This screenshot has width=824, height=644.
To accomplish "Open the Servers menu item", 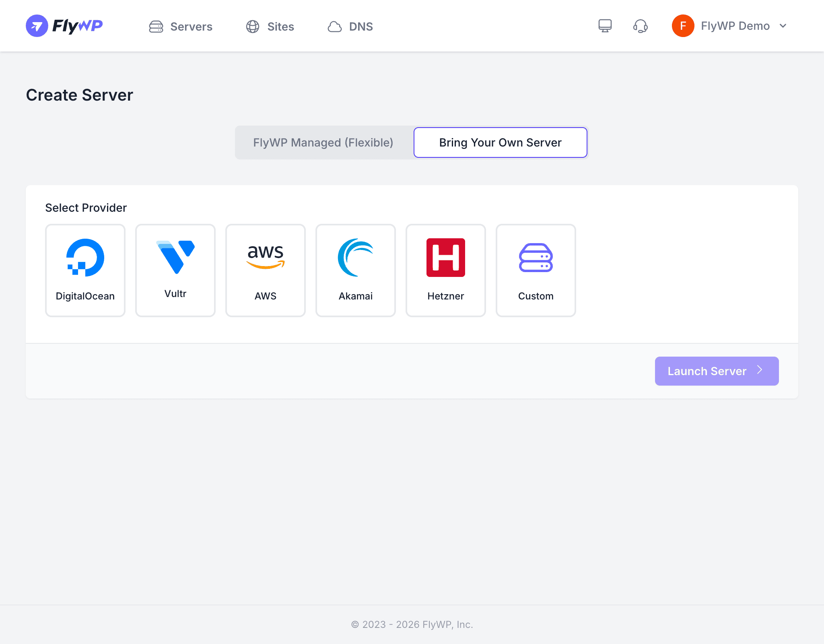I will tap(181, 27).
